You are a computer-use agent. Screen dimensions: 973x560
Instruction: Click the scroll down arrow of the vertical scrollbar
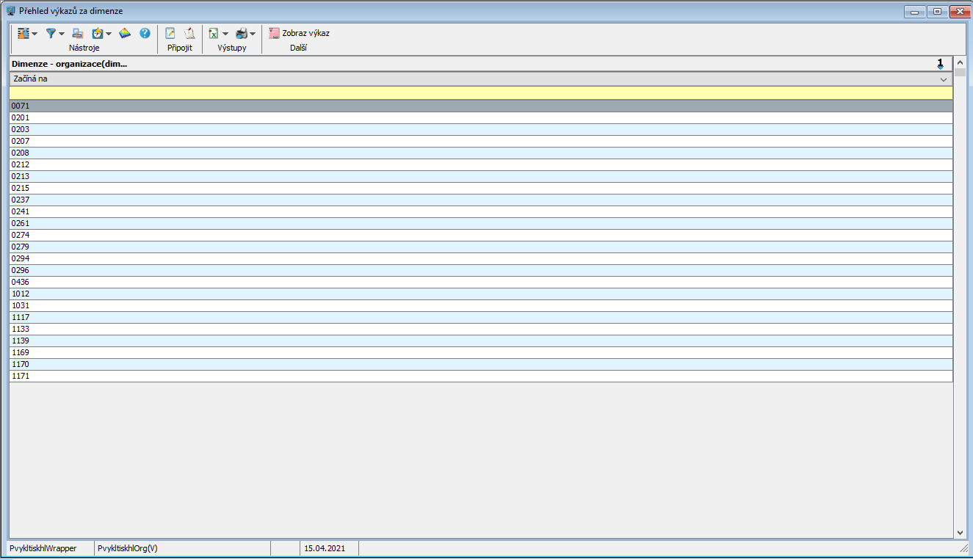tap(960, 532)
